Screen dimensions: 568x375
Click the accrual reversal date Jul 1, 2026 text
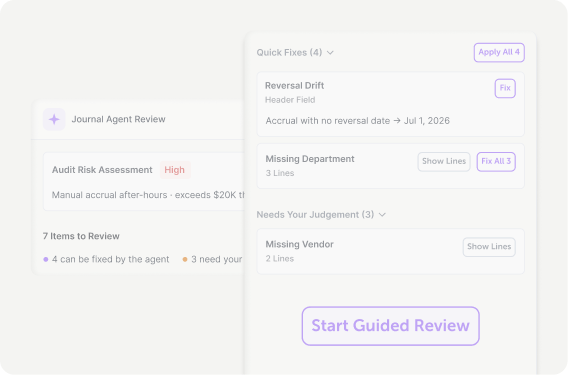coord(358,121)
